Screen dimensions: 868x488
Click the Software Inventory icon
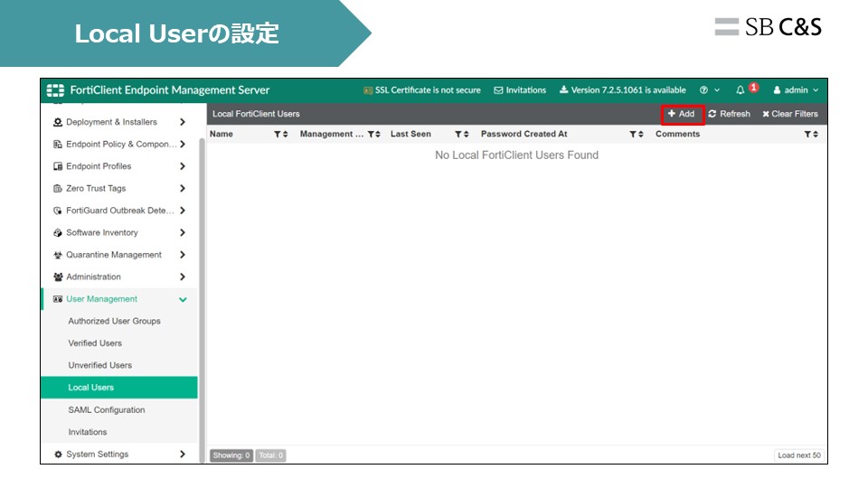(x=58, y=233)
